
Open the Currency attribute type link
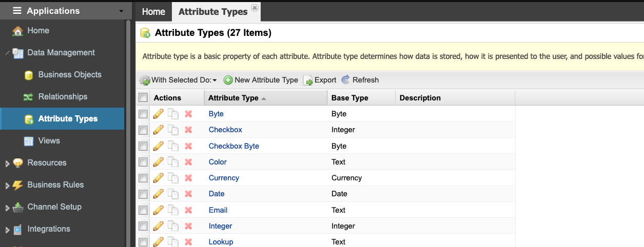(224, 178)
